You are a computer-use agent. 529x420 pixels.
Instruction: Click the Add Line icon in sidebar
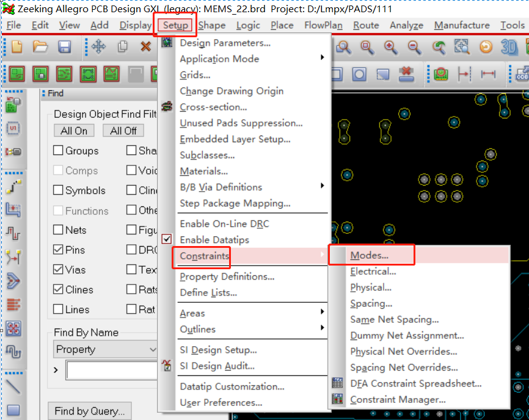coord(13,387)
